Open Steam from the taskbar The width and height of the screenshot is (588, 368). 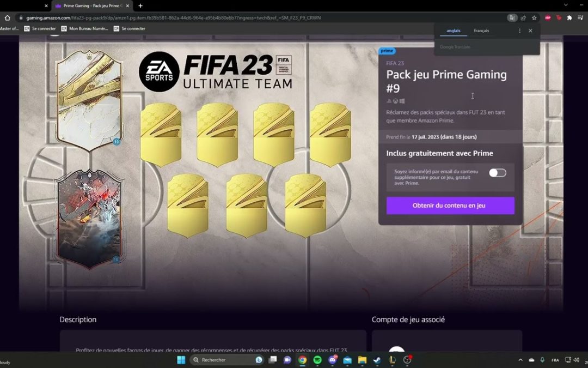[377, 360]
